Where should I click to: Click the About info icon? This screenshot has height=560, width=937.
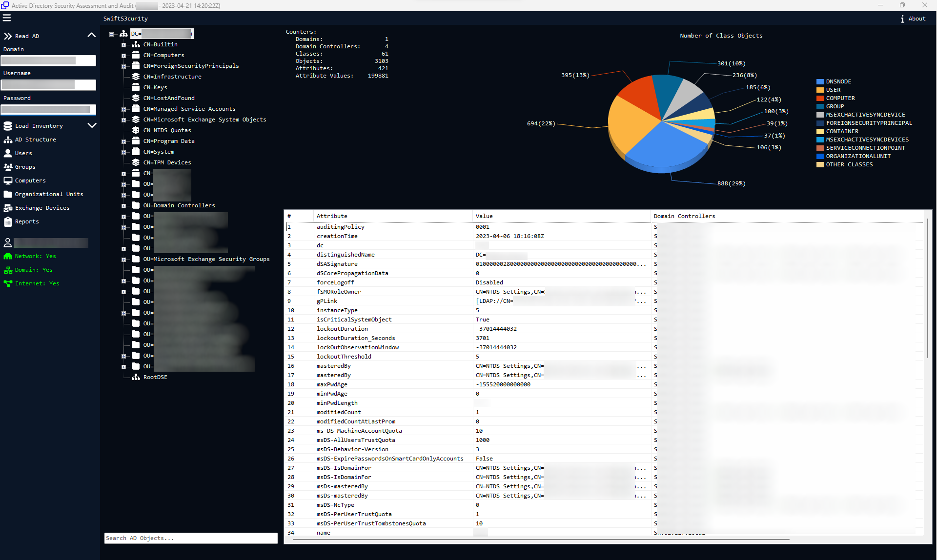[902, 19]
